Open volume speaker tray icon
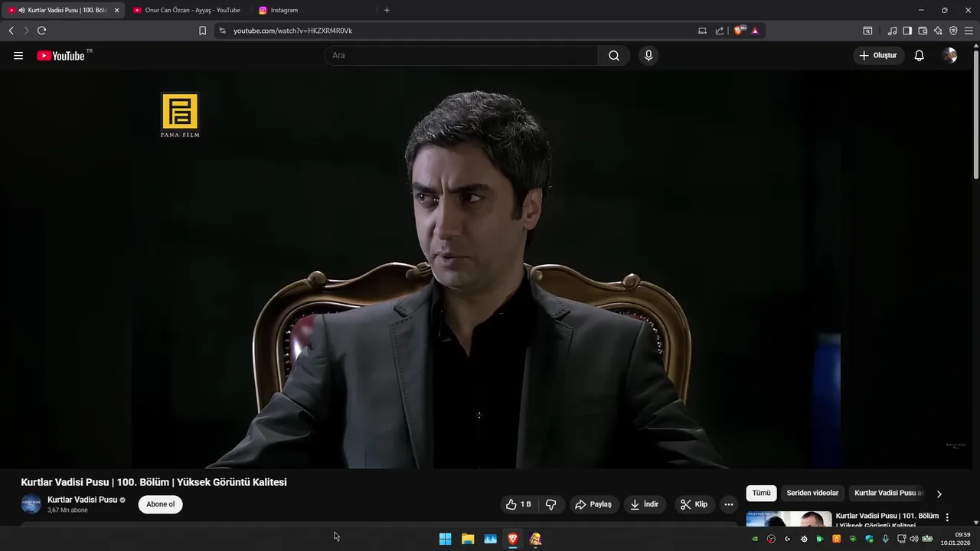The width and height of the screenshot is (980, 551). click(913, 539)
